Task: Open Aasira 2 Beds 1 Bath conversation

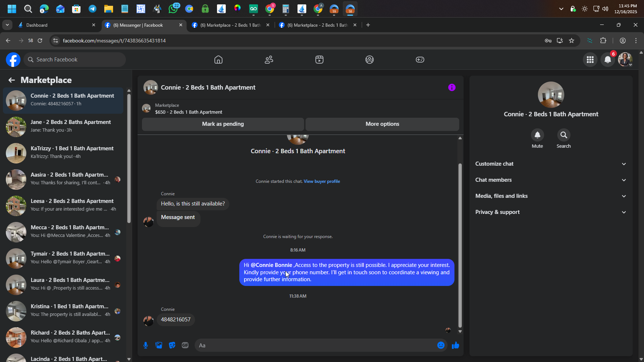Action: coord(63,179)
